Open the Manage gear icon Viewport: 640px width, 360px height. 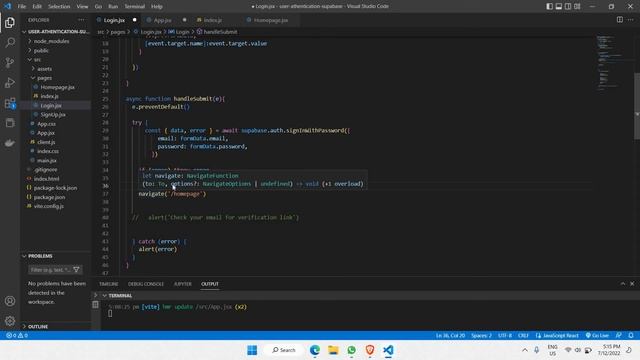click(10, 321)
